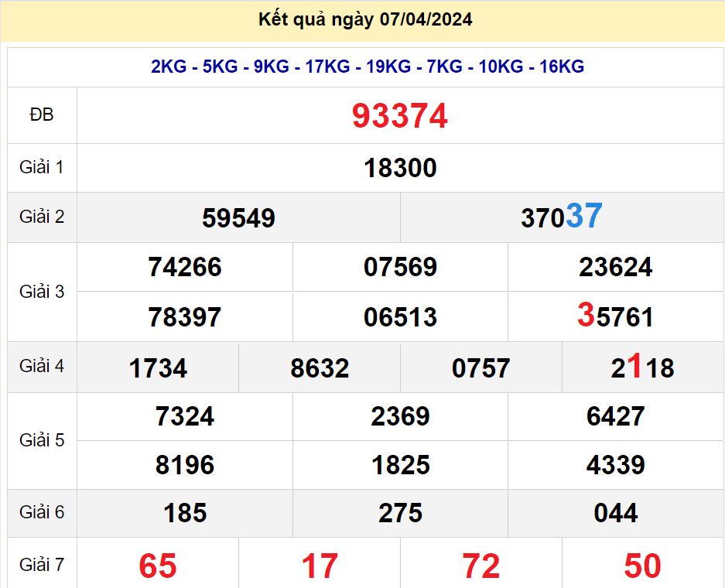The image size is (725, 588).
Task: Select the number 37037 with blue digits
Action: (561, 217)
